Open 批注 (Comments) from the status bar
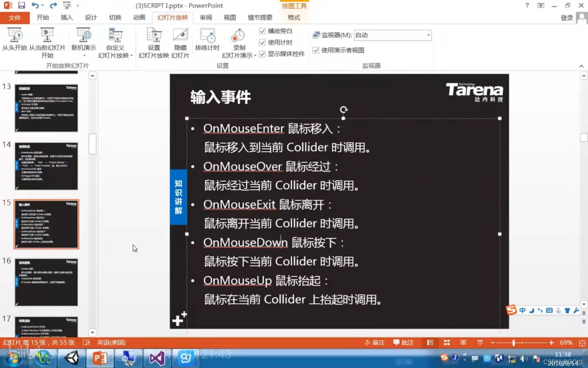The height and width of the screenshot is (368, 588). (403, 342)
